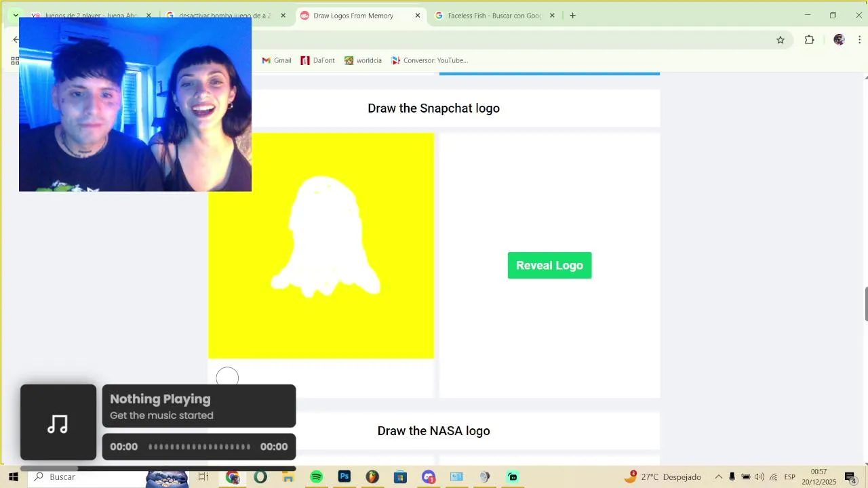Open Chrome from the taskbar
Viewport: 868px width, 488px height.
(233, 477)
